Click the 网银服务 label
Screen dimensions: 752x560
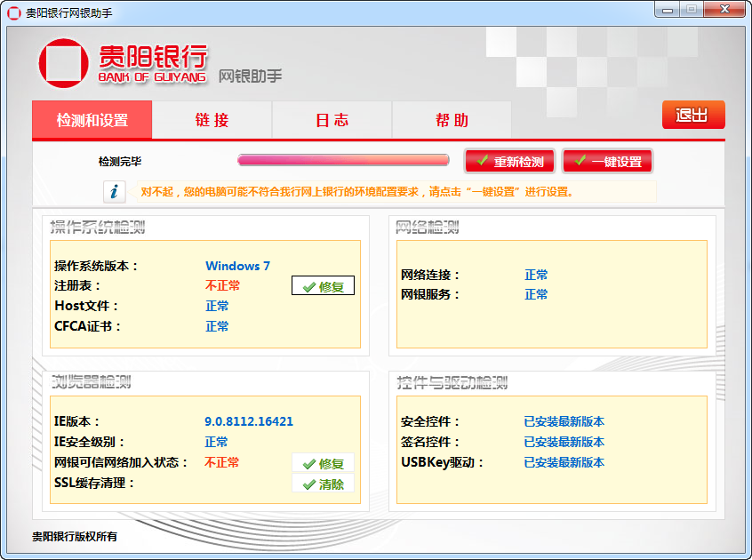click(x=430, y=294)
